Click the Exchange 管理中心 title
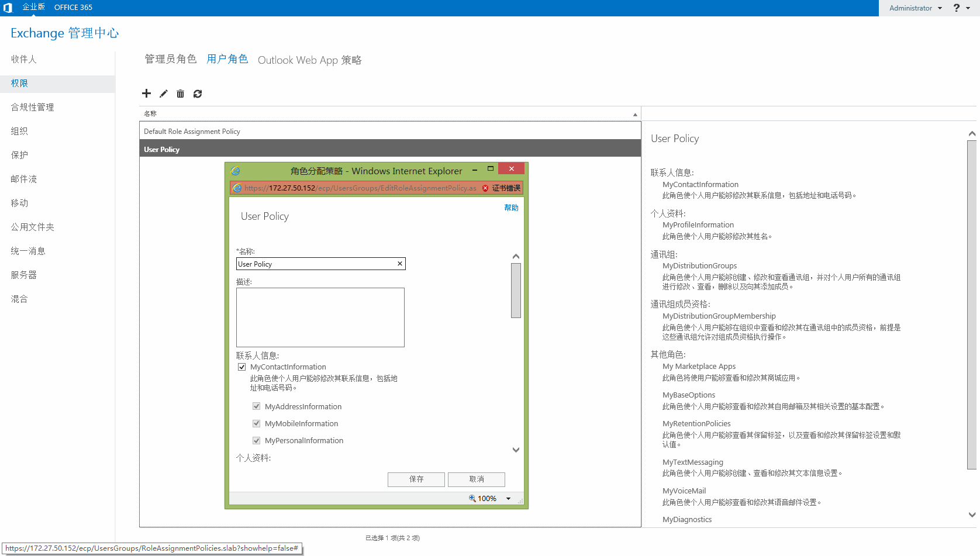 [65, 33]
